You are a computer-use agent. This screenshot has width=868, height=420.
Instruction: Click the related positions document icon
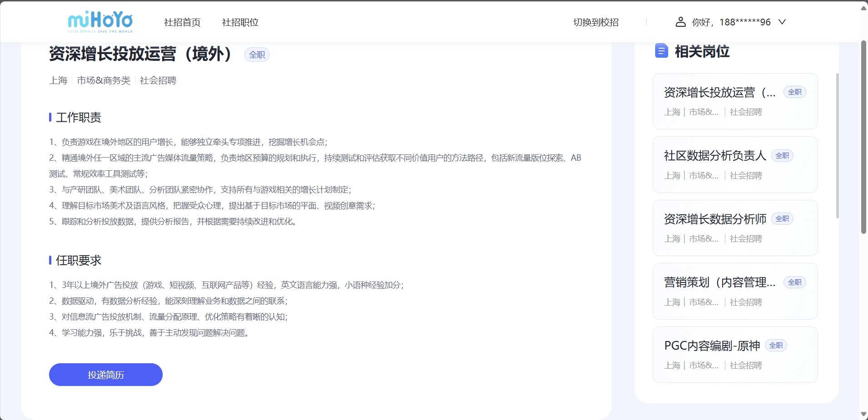click(661, 51)
